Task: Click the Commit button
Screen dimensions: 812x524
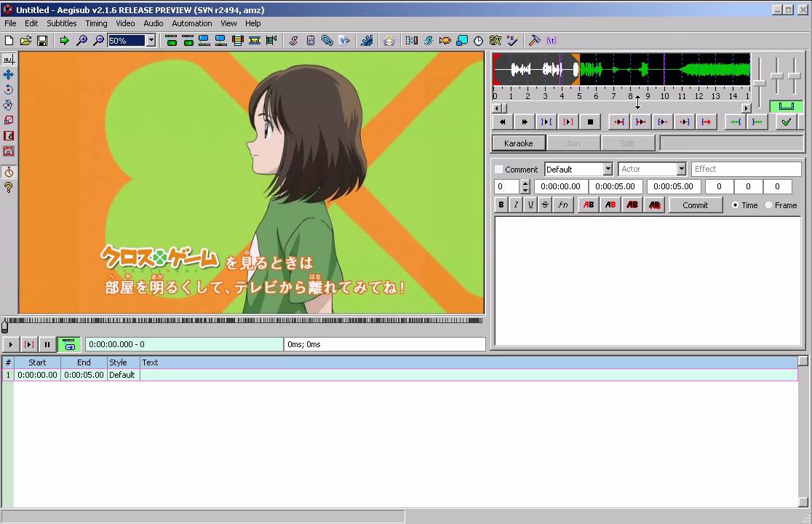Action: point(695,205)
